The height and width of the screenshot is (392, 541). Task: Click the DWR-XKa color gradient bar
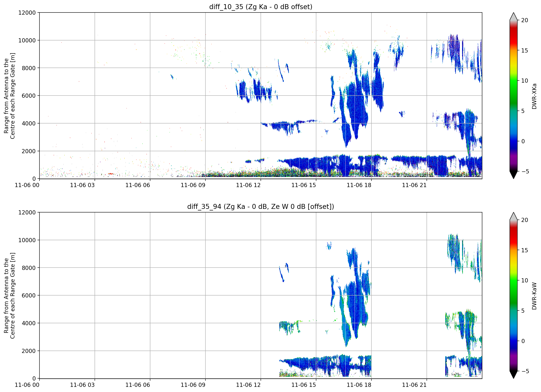click(513, 96)
